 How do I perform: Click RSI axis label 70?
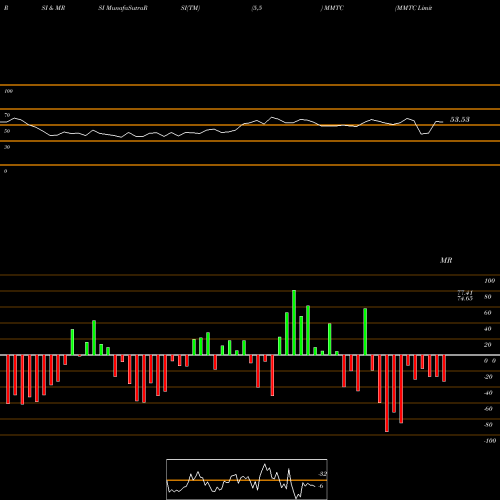[7, 115]
